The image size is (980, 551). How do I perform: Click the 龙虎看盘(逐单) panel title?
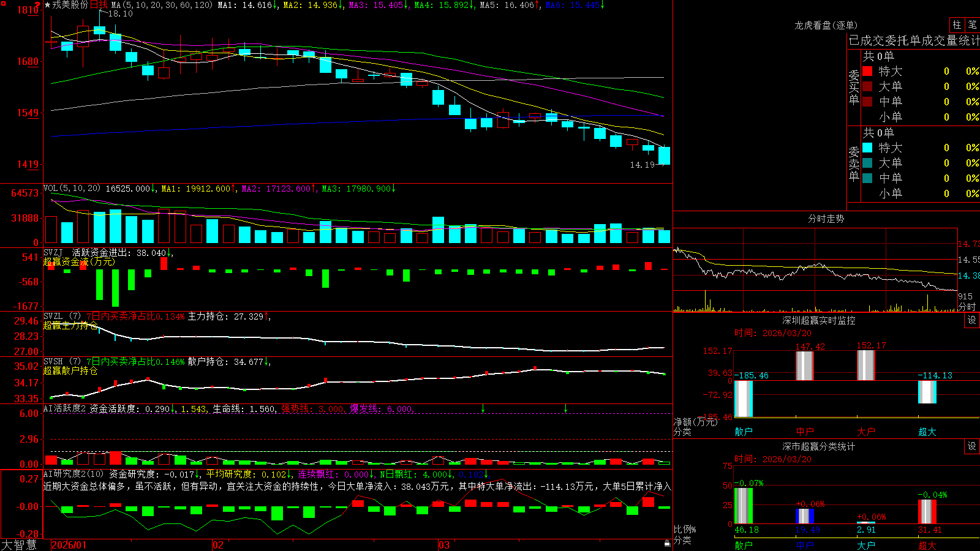(826, 25)
